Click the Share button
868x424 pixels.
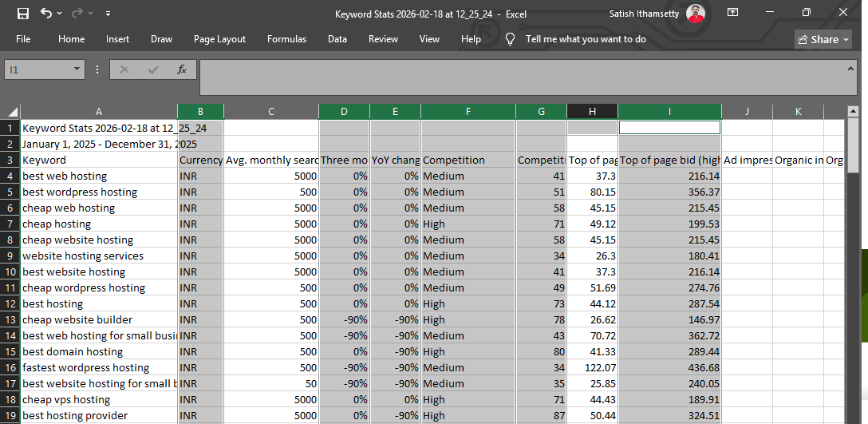click(823, 39)
